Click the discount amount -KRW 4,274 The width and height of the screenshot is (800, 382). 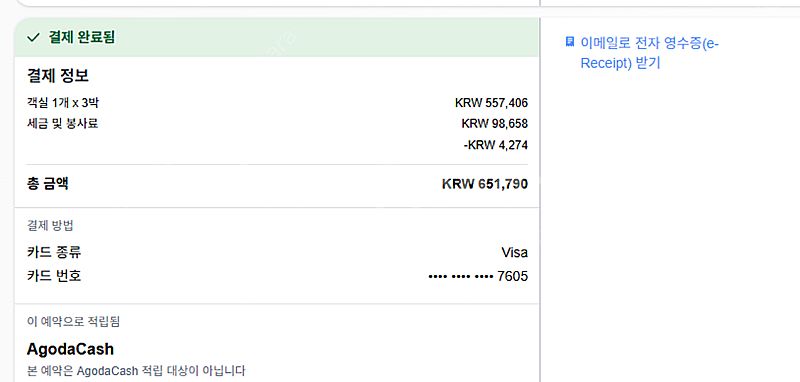click(495, 145)
